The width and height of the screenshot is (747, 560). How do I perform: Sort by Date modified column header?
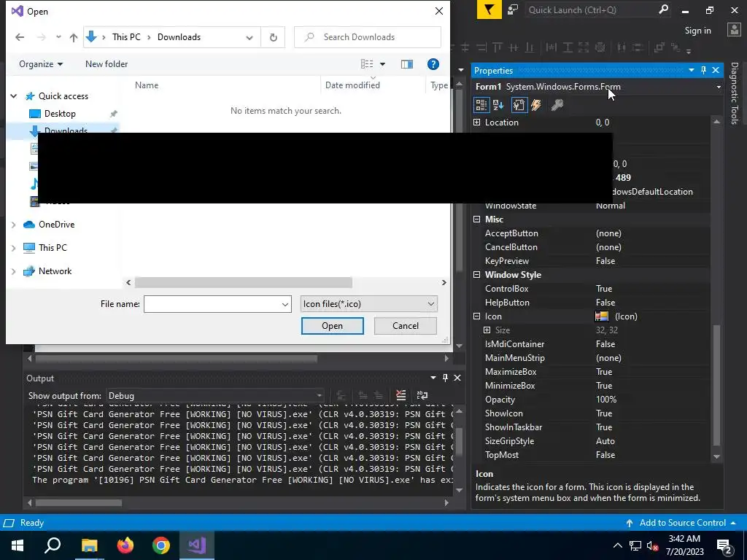[352, 85]
